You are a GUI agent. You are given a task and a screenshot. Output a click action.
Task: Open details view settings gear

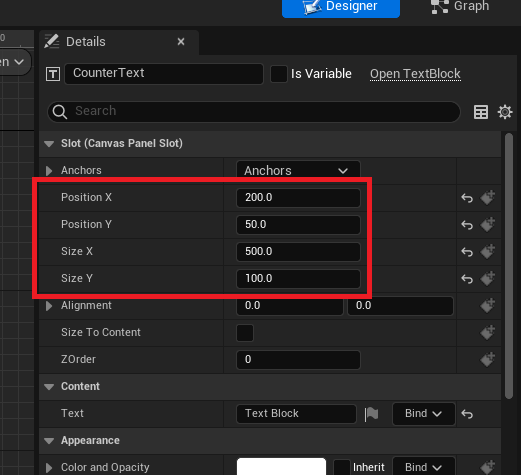point(505,112)
